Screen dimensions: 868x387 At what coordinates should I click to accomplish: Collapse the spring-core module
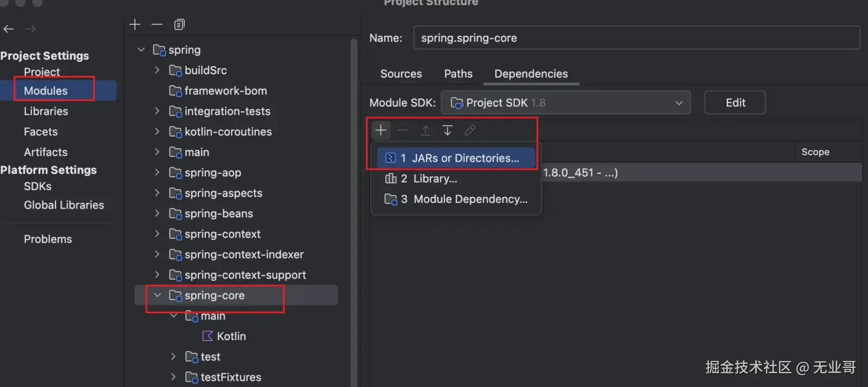pyautogui.click(x=157, y=295)
